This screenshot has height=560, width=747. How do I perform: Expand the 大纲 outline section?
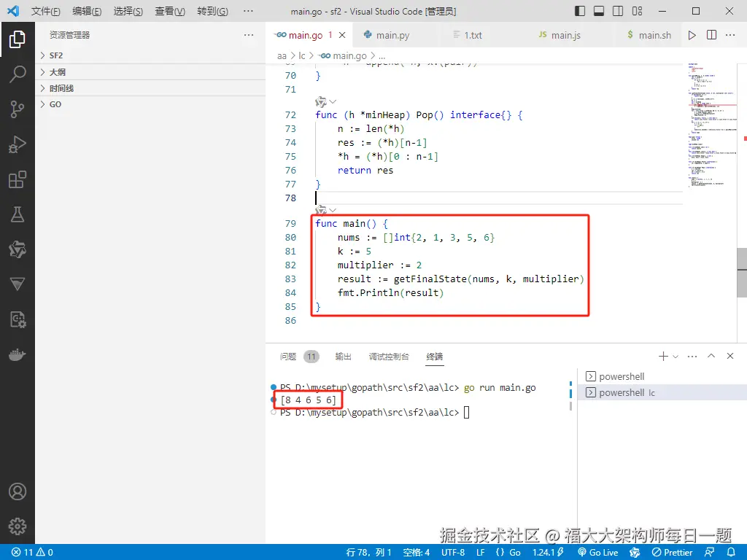[x=150, y=72]
